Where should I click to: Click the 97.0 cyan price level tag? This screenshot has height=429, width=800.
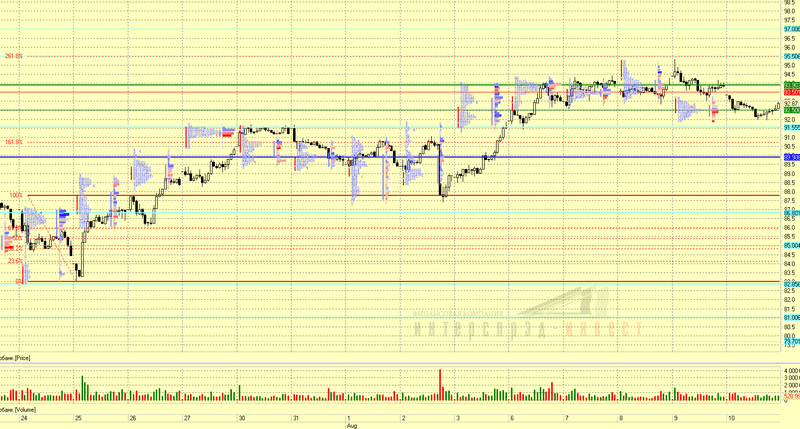click(x=792, y=30)
